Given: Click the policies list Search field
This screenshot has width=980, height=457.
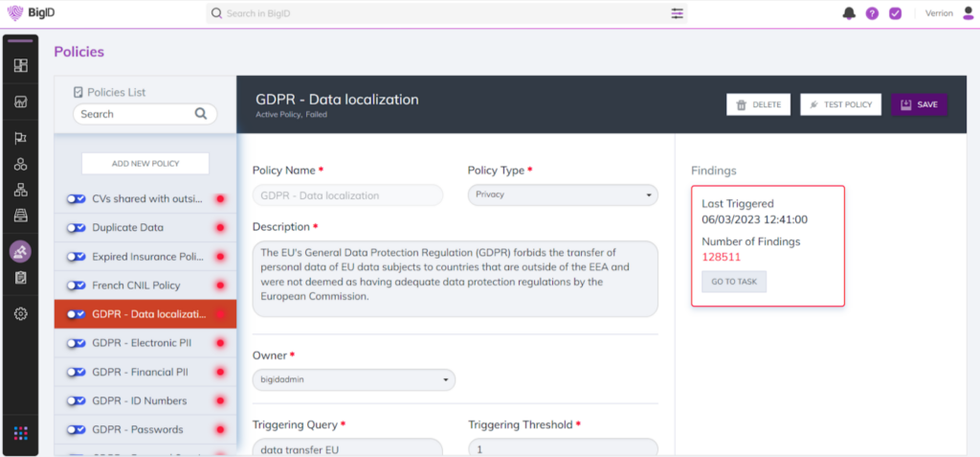Looking at the screenshot, I should pos(136,114).
